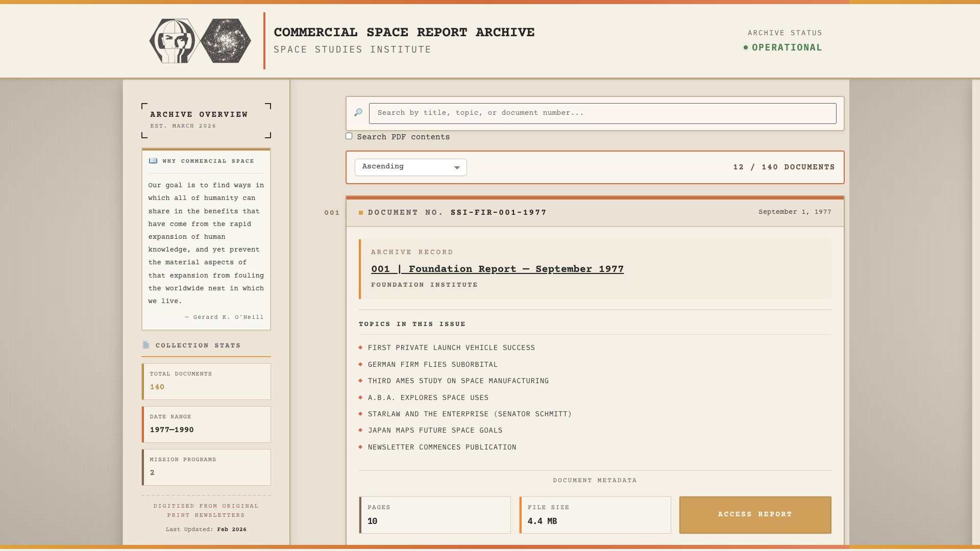The image size is (980, 551).
Task: Click the Total Documents 140 stat card
Action: pos(206,382)
